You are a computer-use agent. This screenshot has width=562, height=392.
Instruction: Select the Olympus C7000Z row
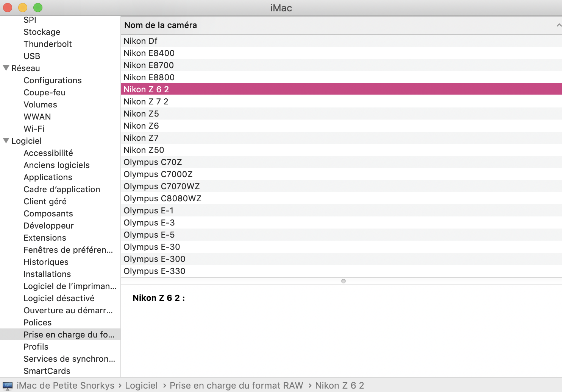click(x=342, y=174)
